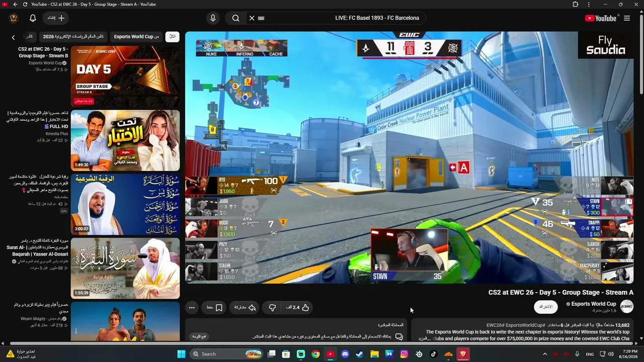This screenshot has height=362, width=644.
Task: Click the CS2 live stream player
Action: (410, 157)
